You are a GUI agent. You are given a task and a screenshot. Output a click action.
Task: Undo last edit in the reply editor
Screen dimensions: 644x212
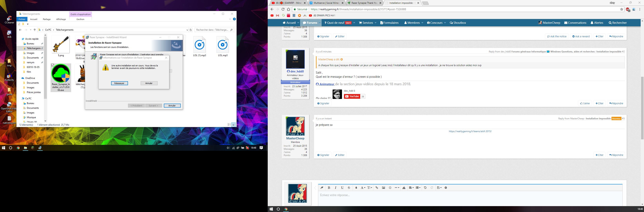point(425,188)
